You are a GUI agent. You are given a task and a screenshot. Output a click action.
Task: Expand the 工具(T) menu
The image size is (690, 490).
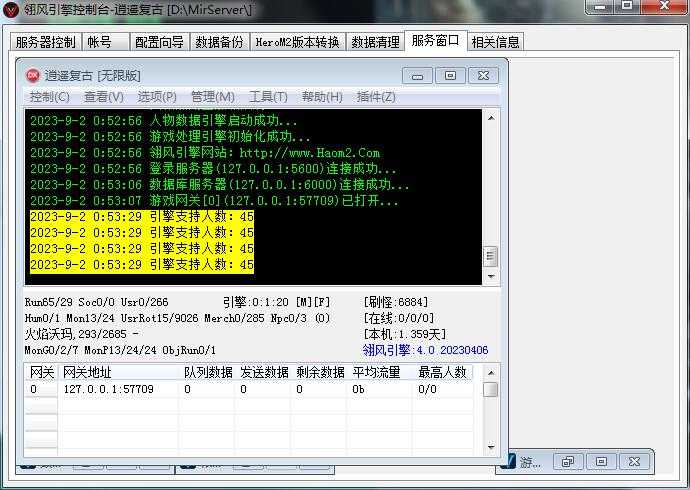tap(267, 97)
